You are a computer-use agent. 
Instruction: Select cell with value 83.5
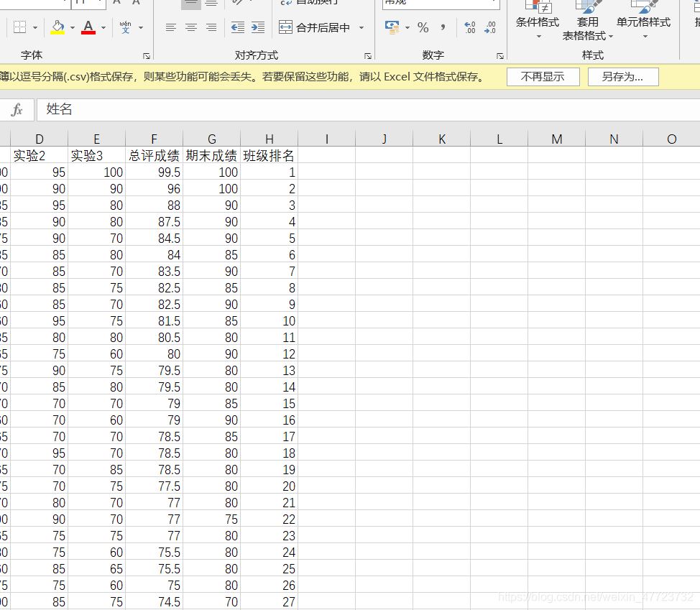tap(154, 272)
